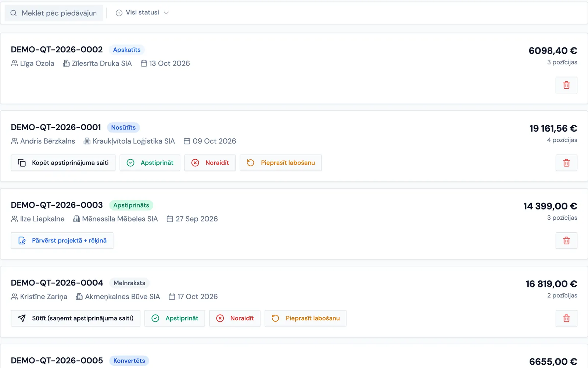Open quote title DEMO-QT-2026-0001
This screenshot has height=368, width=588.
tap(56, 127)
